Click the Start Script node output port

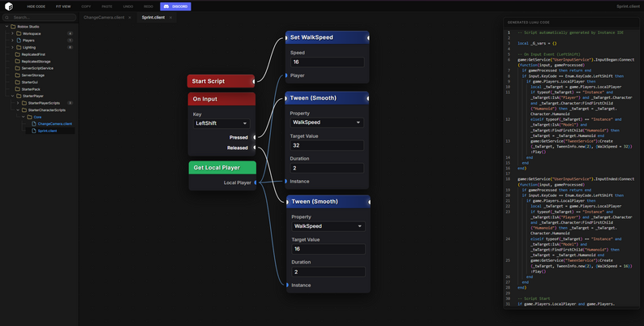tap(254, 81)
